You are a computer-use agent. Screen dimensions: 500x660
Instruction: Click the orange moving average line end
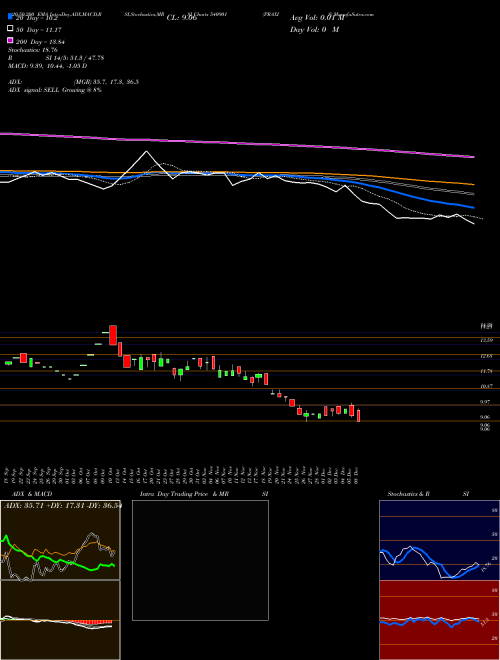pos(472,184)
